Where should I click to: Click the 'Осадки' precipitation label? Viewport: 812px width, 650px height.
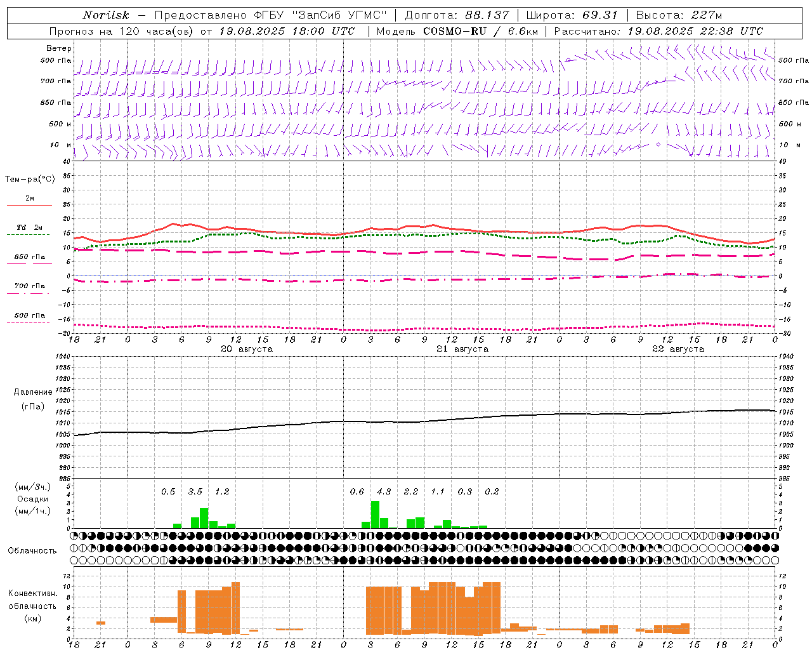[33, 499]
